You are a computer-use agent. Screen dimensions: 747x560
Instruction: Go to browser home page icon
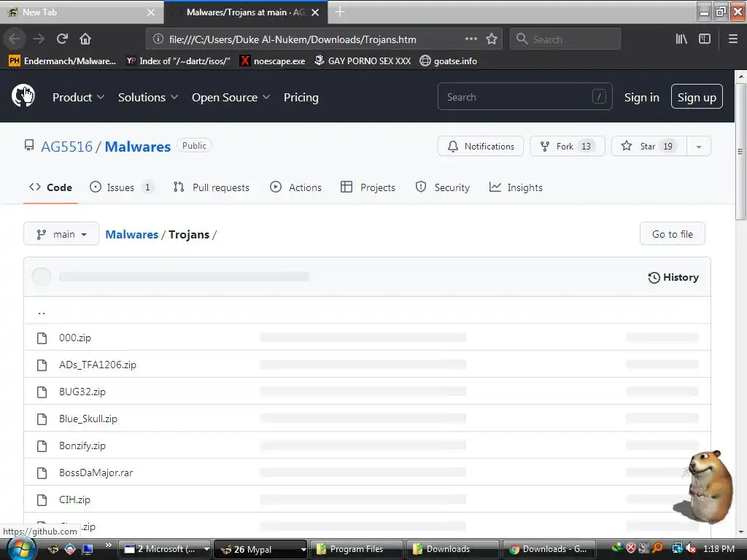point(85,39)
